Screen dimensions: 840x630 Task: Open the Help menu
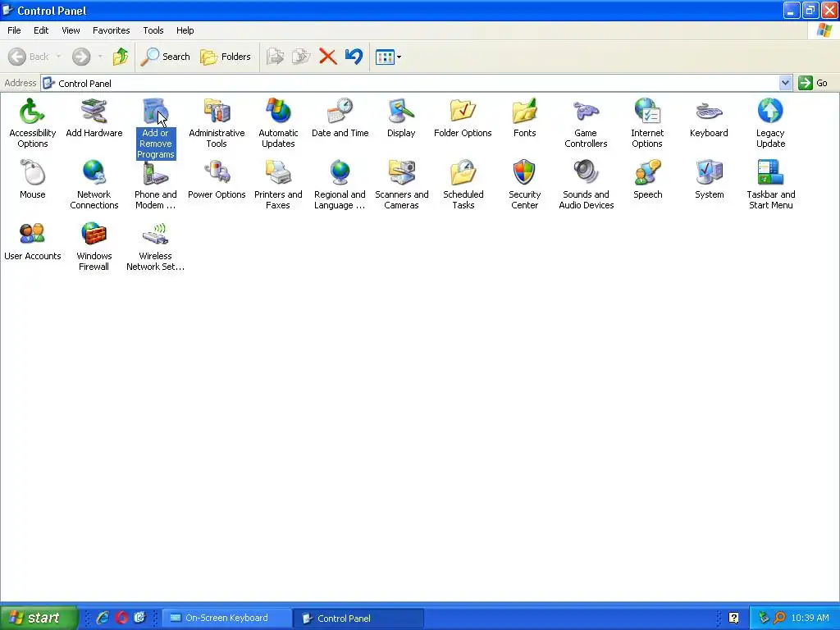click(185, 30)
